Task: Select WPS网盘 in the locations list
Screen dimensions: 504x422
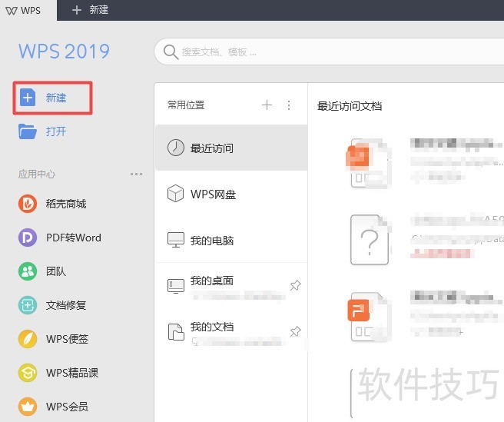Action: click(x=231, y=193)
